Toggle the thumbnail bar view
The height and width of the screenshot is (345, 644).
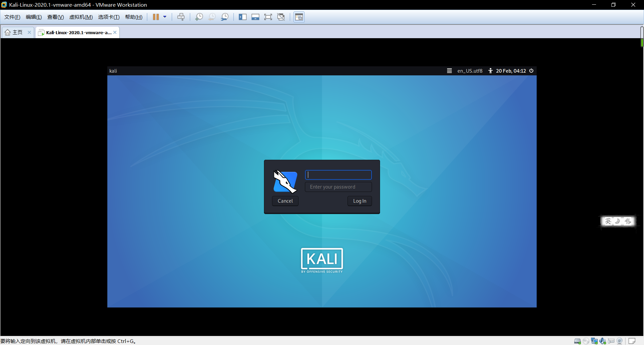point(255,17)
